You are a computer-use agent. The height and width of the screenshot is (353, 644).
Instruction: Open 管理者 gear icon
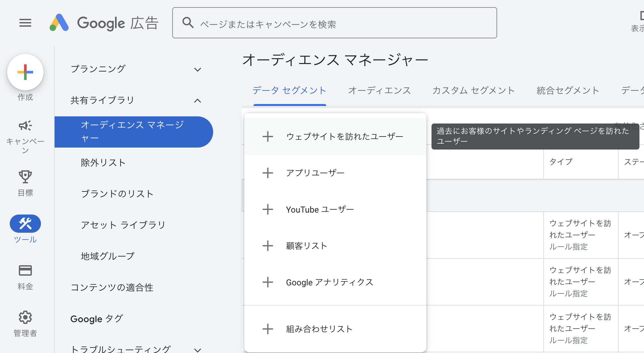25,317
